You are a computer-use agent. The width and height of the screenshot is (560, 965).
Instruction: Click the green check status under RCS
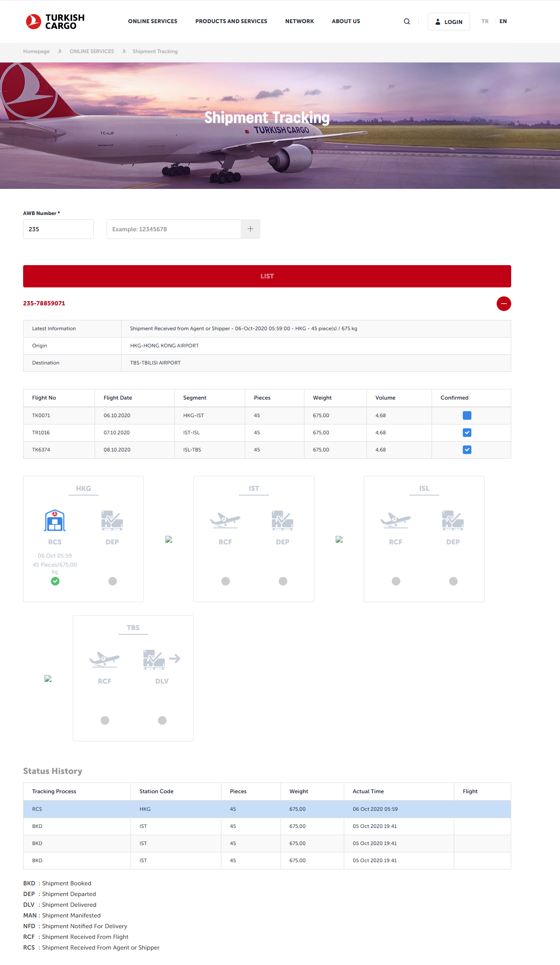click(x=55, y=581)
